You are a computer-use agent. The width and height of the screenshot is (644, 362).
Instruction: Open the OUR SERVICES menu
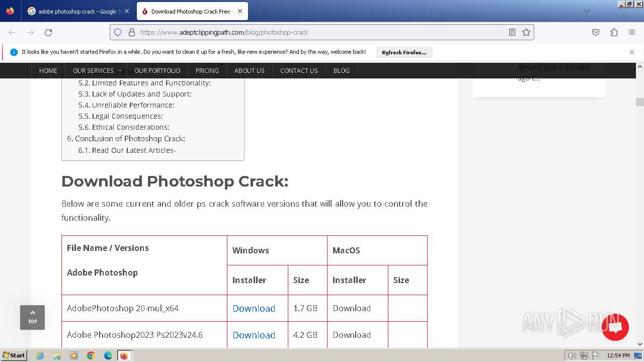point(93,70)
